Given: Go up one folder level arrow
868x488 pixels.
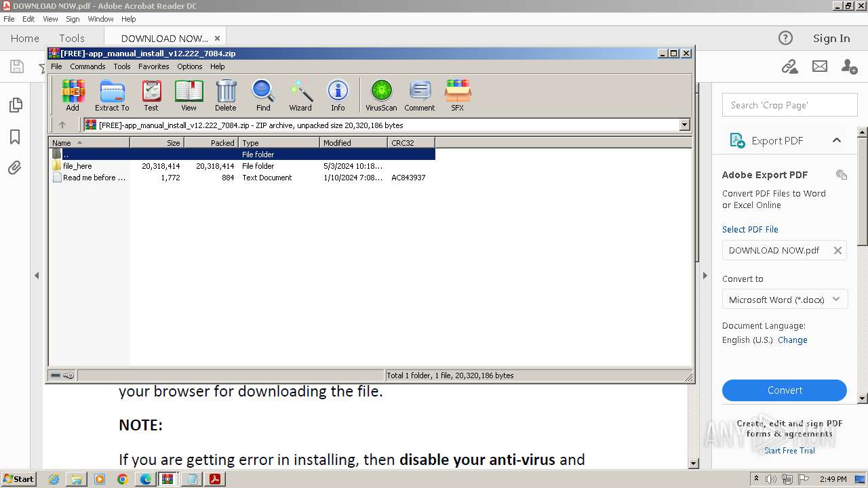Looking at the screenshot, I should [62, 125].
